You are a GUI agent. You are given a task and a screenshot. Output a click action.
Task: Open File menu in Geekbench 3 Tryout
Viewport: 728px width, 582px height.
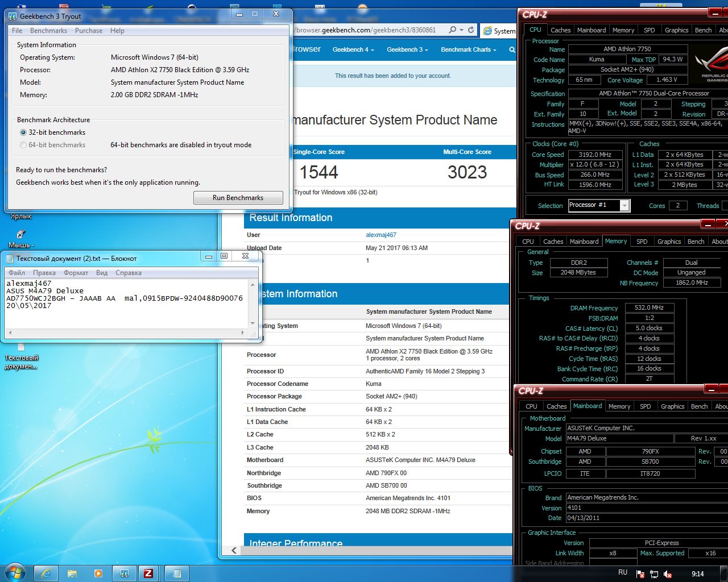[17, 31]
